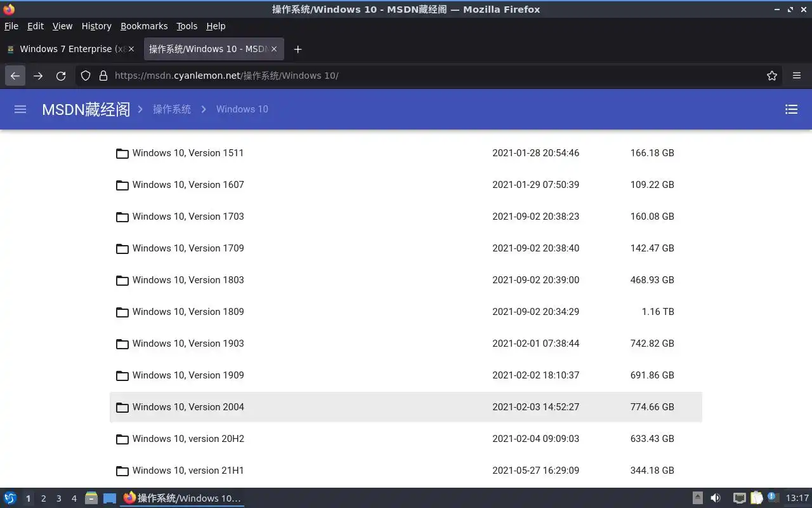Click the notification info tray icon
Image resolution: width=812 pixels, height=508 pixels.
click(773, 497)
